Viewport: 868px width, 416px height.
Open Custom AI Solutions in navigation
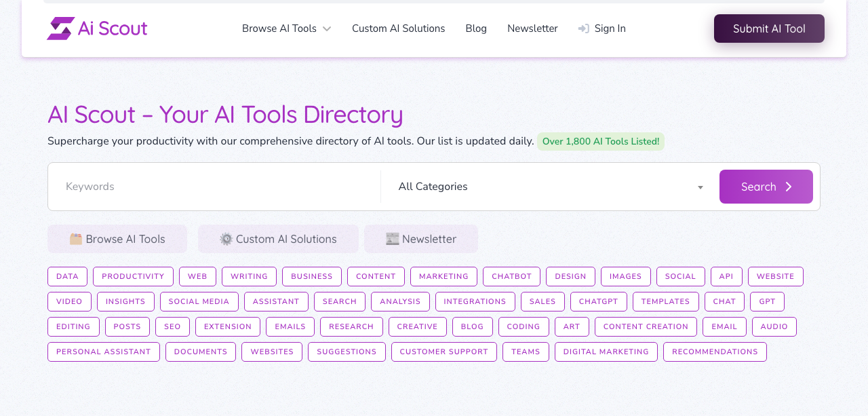[x=399, y=29]
